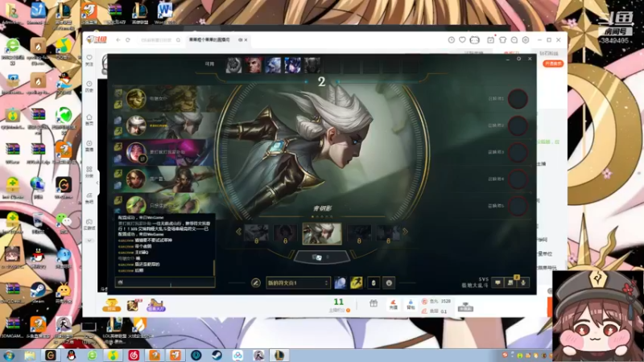
Task: Show next skins with right arrow
Action: [x=405, y=232]
